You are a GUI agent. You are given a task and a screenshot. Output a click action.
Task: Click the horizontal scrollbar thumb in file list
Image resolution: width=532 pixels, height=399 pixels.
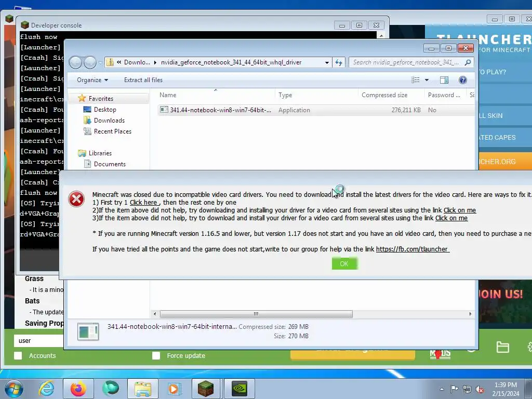[x=256, y=314]
